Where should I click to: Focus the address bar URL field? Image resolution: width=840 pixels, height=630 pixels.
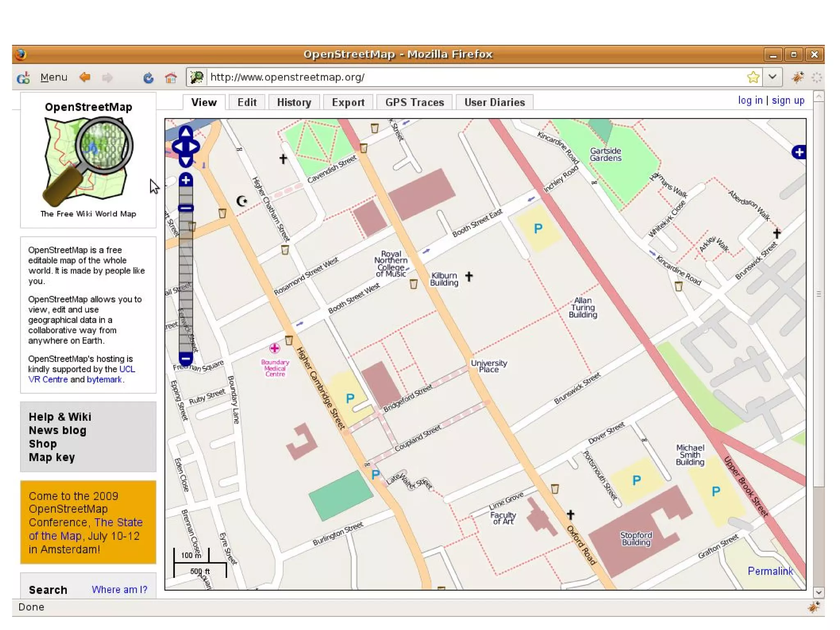pos(476,77)
